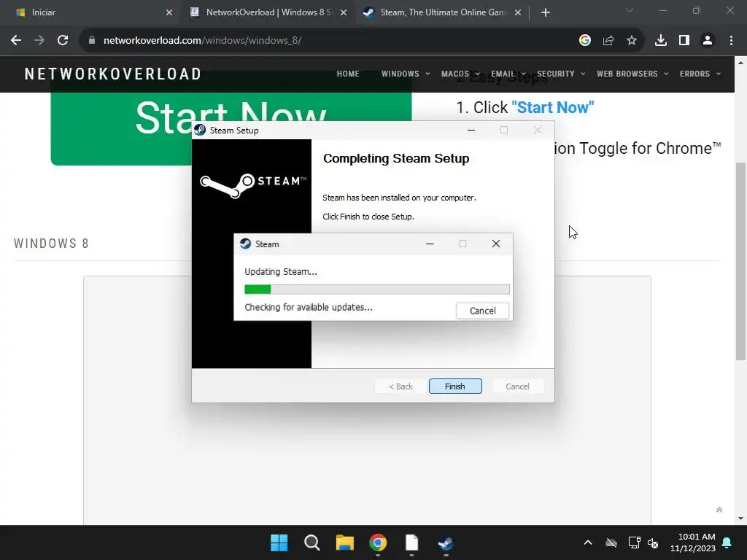Click the NETWORKOVERLOAD site logo
Viewport: 747px width, 560px height.
click(x=113, y=74)
